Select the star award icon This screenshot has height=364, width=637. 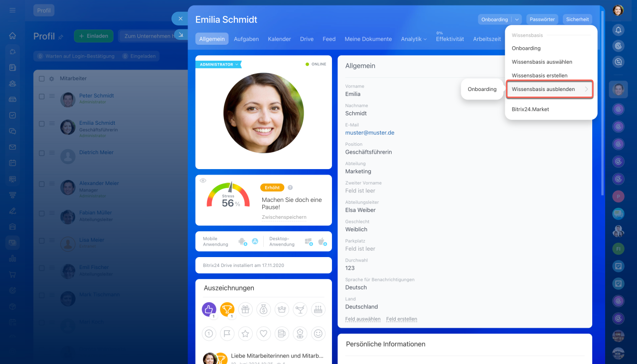[x=245, y=334]
